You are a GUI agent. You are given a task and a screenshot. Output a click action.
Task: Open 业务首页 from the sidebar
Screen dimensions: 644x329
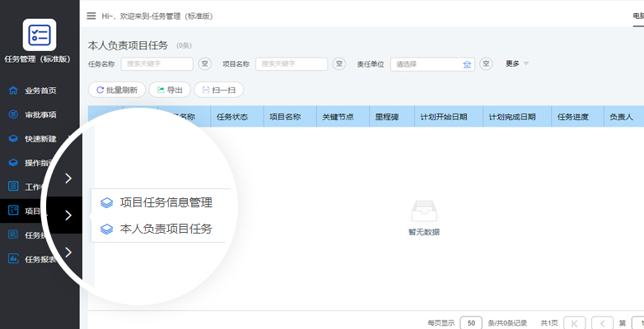click(40, 91)
